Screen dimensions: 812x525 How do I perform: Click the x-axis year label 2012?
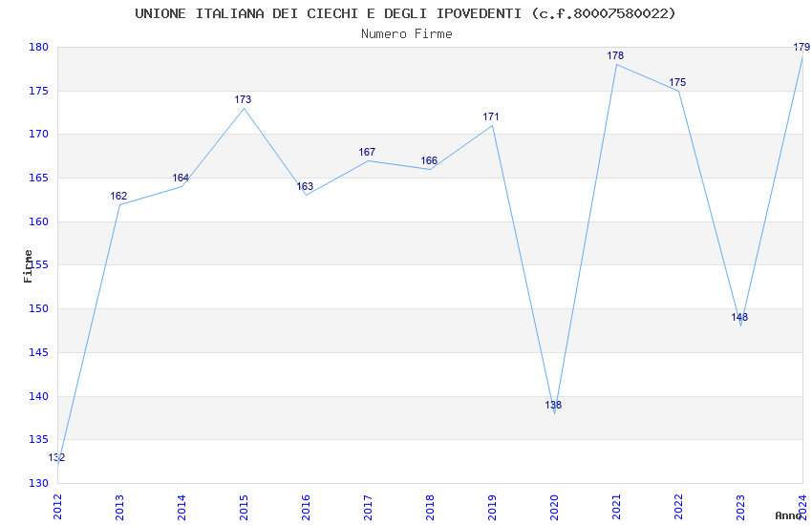pyautogui.click(x=57, y=507)
